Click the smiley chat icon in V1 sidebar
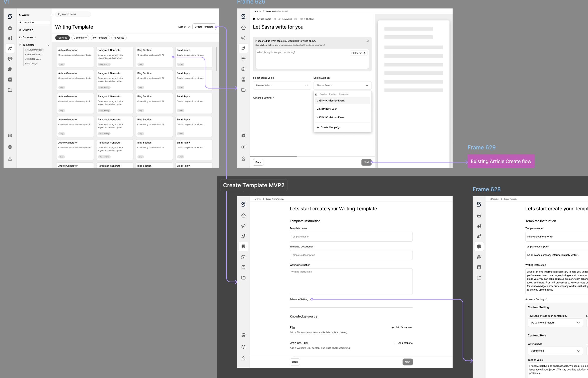588x378 pixels. tap(10, 69)
